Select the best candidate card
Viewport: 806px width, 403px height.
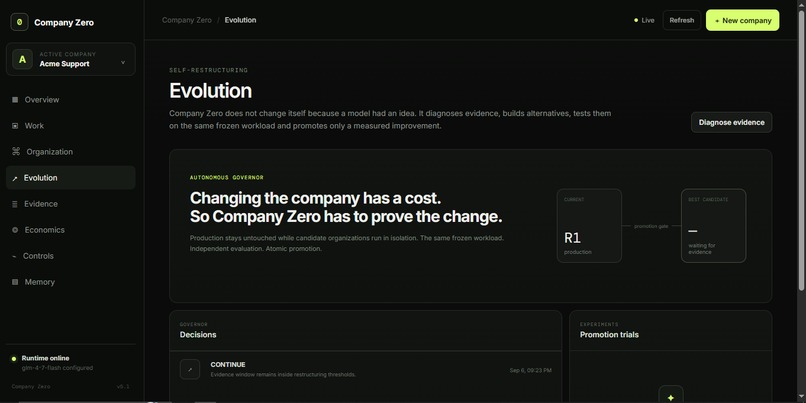point(713,226)
